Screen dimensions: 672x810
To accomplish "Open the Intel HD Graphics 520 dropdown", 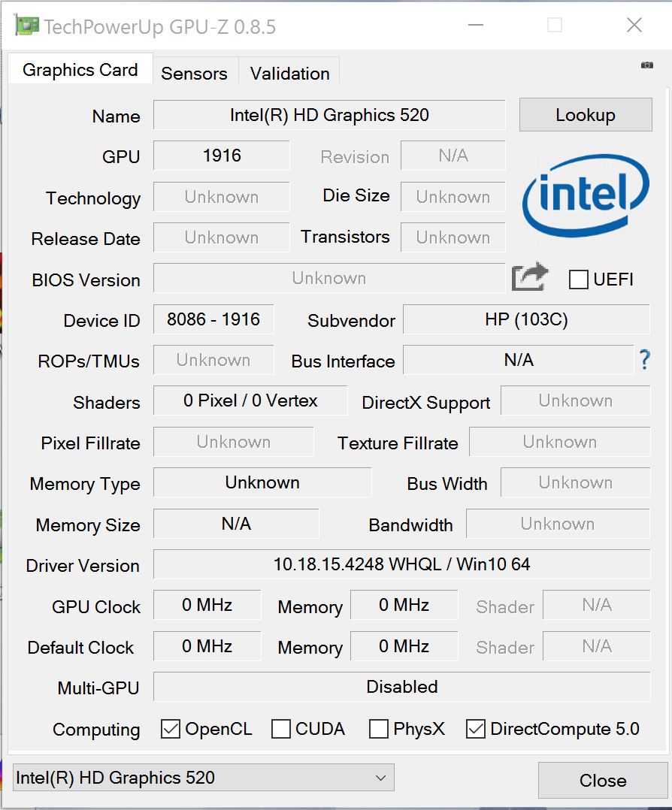I will [203, 778].
